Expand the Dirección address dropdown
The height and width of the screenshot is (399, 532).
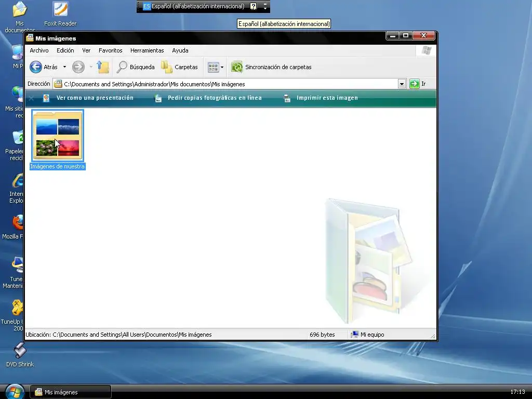coord(402,84)
